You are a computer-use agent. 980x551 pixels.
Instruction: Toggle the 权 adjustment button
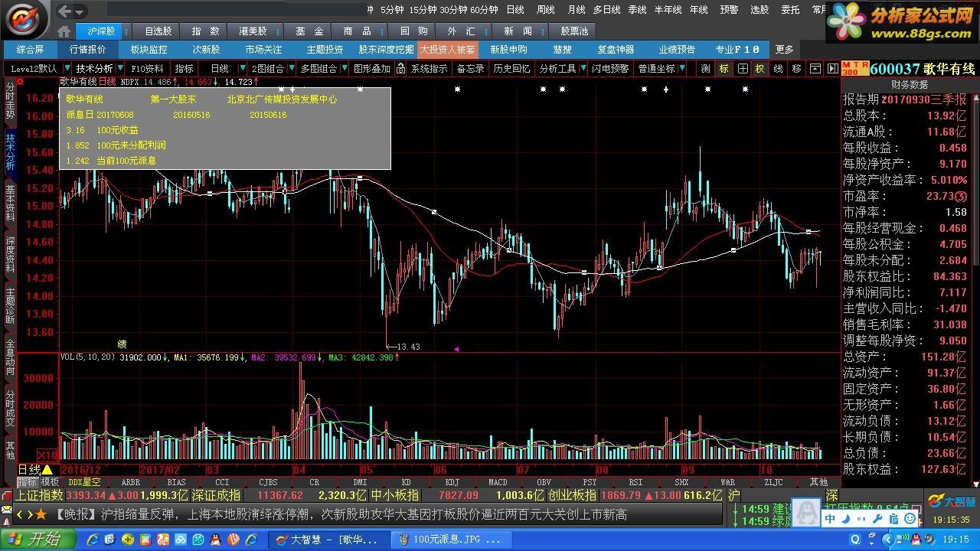point(759,68)
